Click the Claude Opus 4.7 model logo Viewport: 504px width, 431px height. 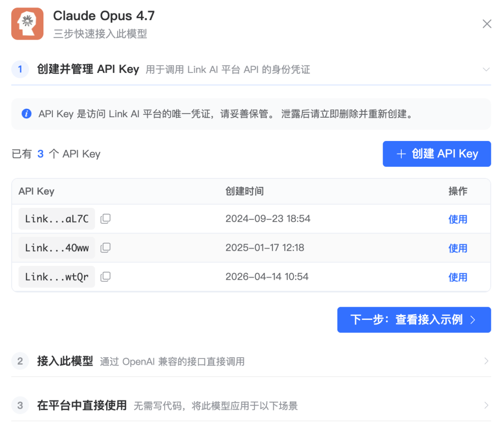pos(28,24)
